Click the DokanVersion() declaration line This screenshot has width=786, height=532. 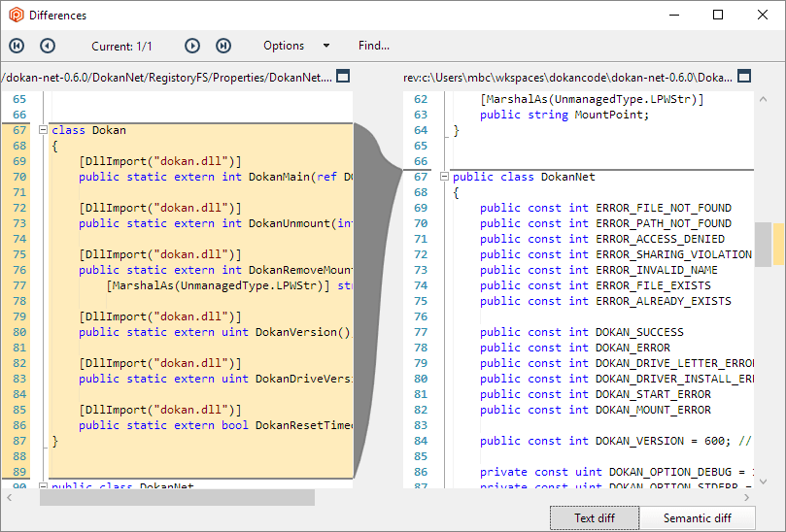pyautogui.click(x=215, y=332)
